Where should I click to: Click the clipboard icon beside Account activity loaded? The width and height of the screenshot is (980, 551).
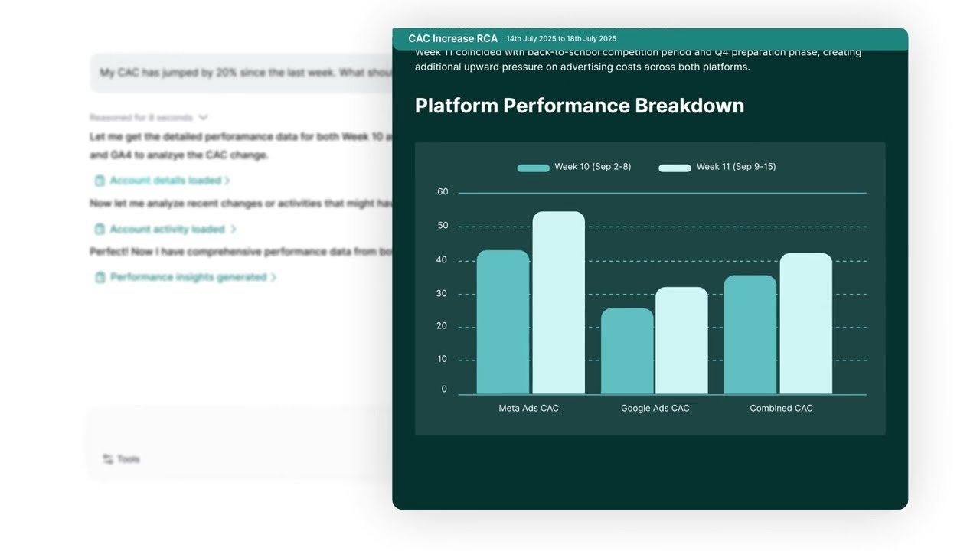[100, 229]
